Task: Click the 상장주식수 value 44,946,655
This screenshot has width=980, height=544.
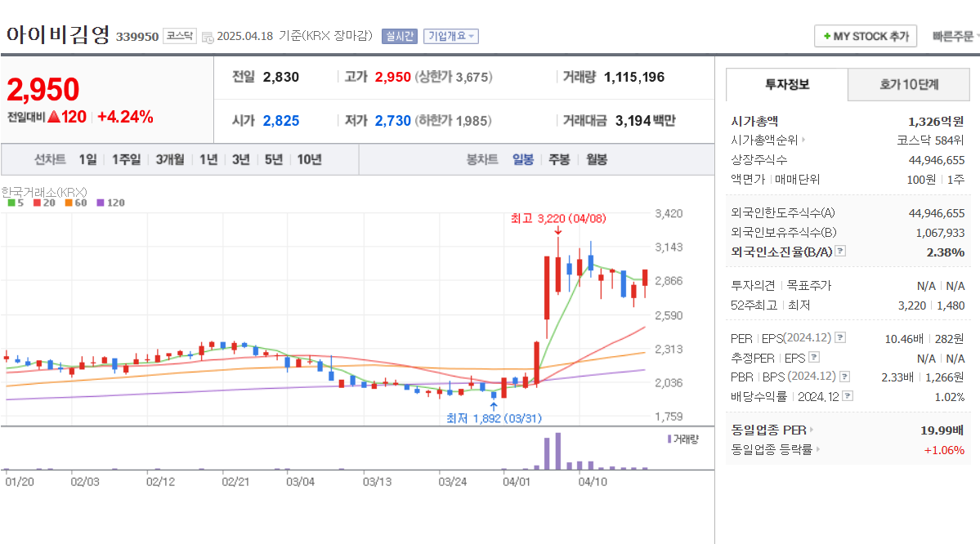Action: [936, 160]
